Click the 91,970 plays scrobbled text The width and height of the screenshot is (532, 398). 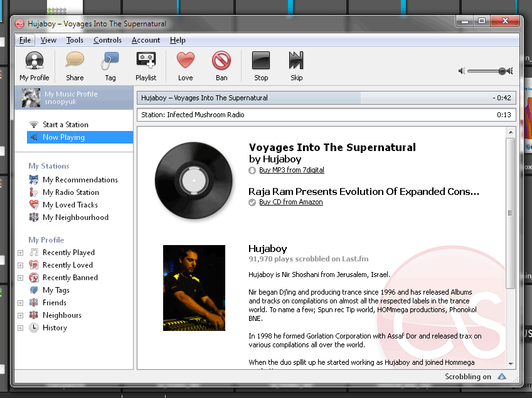[309, 259]
